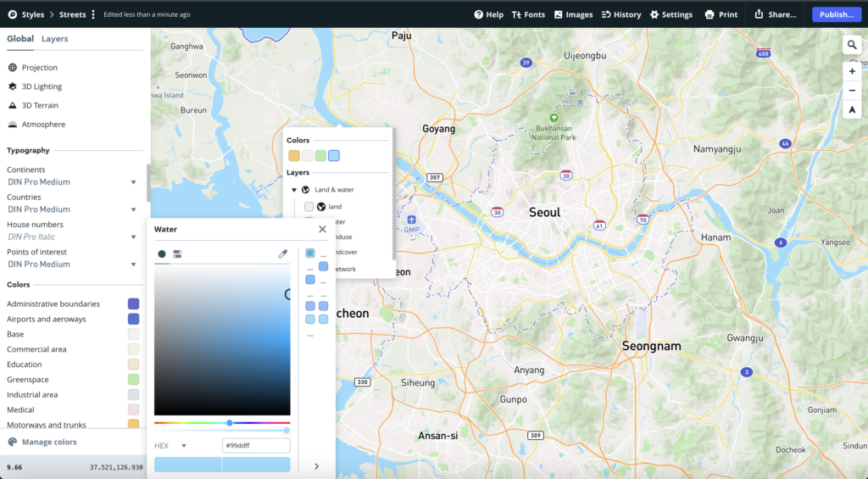Click the Base color swatch
The image size is (868, 479).
click(x=133, y=334)
